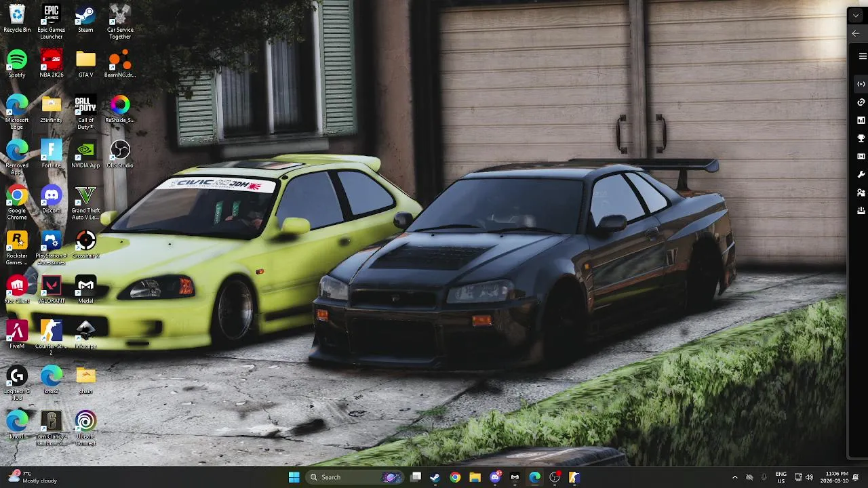Select the GTA V folder
Screen dimensions: 868x488
85,64
